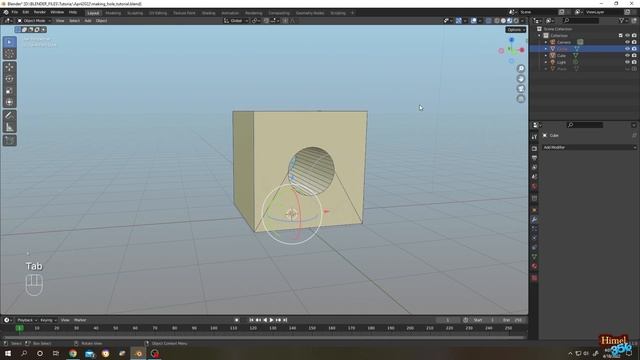Open Object Mode dropdown
The height and width of the screenshot is (360, 640).
(34, 21)
